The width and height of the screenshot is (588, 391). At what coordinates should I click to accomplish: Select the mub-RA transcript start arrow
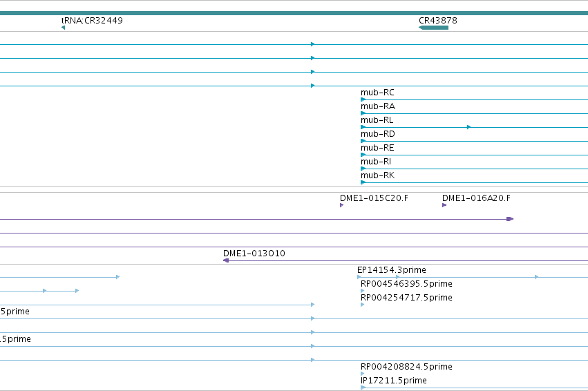363,113
